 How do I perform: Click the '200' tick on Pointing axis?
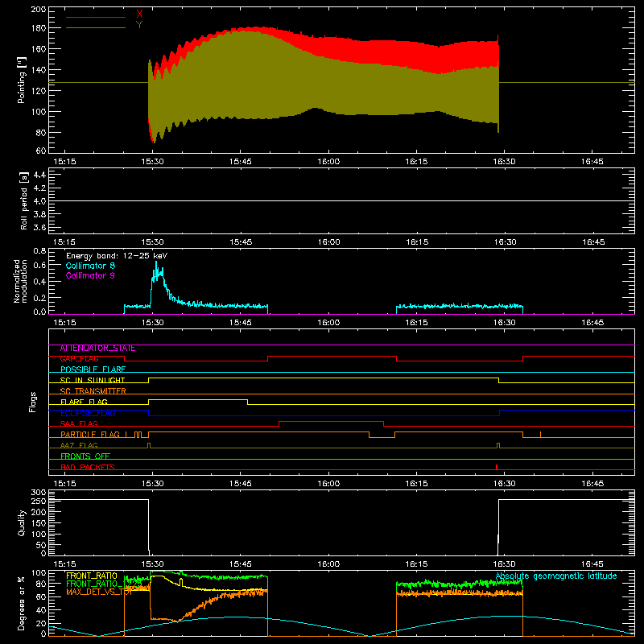click(x=38, y=9)
